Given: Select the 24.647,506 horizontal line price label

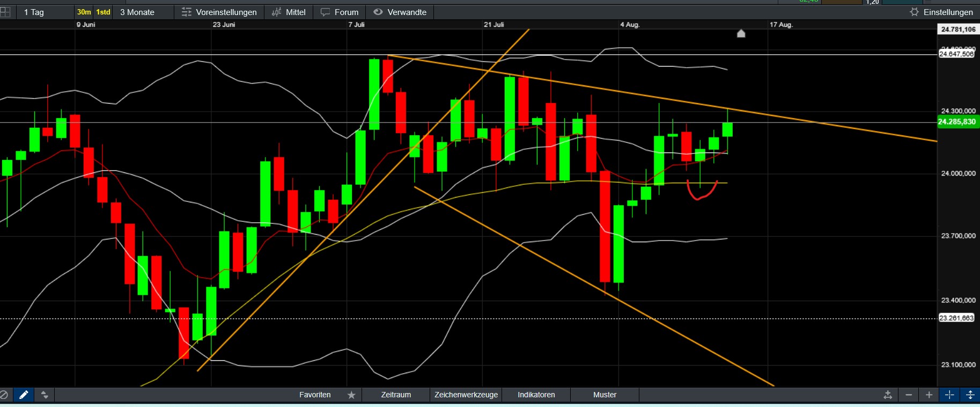Looking at the screenshot, I should click(x=956, y=54).
